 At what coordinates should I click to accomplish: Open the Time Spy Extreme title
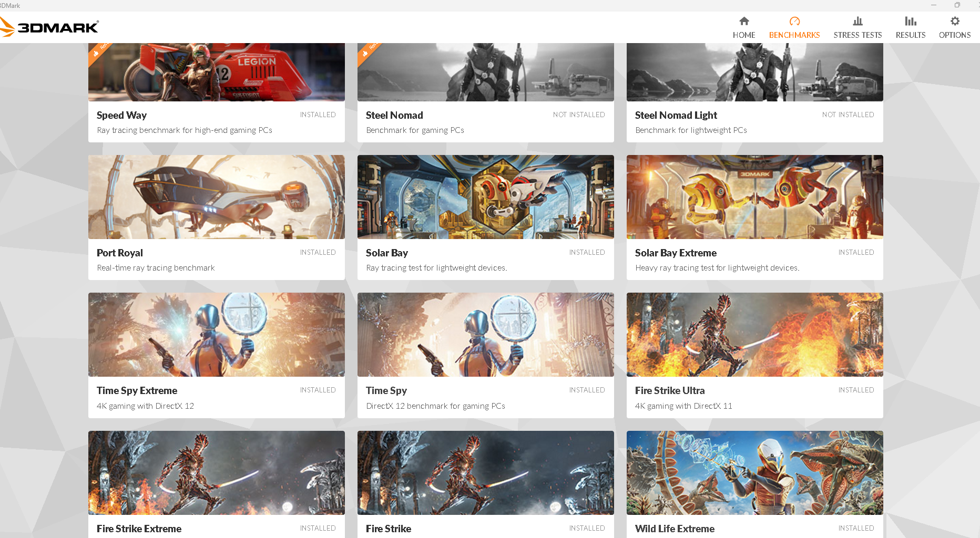point(137,390)
